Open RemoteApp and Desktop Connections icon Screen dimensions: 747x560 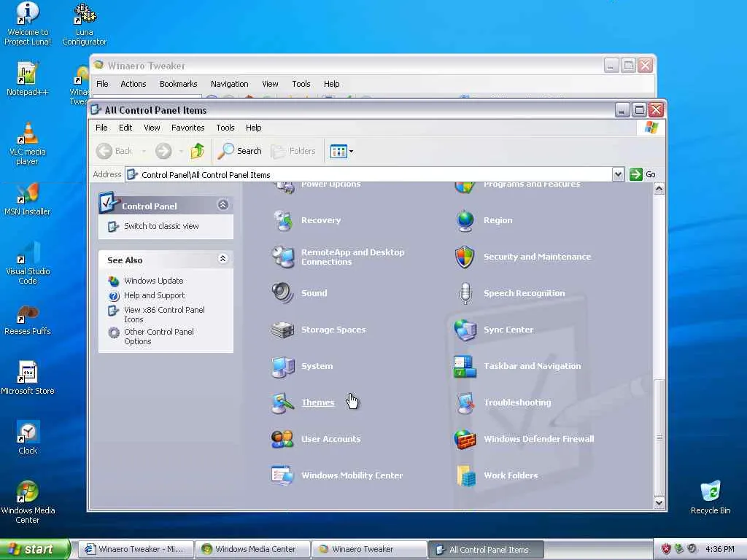283,257
